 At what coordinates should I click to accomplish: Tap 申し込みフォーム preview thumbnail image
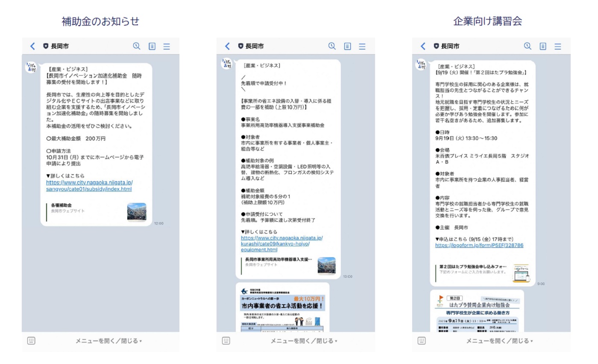click(x=521, y=273)
